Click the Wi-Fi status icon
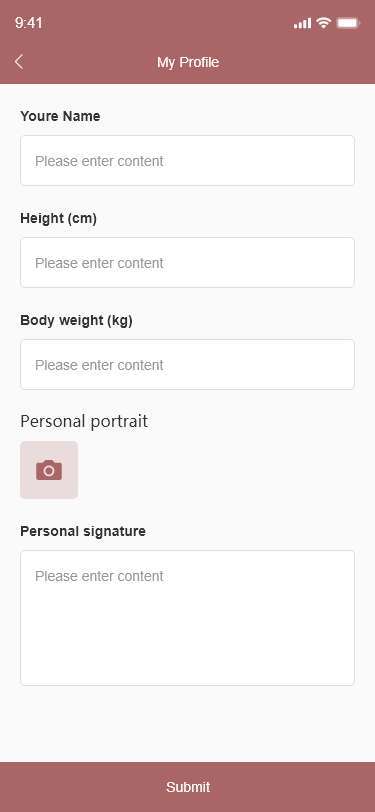375x812 pixels. pyautogui.click(x=324, y=23)
